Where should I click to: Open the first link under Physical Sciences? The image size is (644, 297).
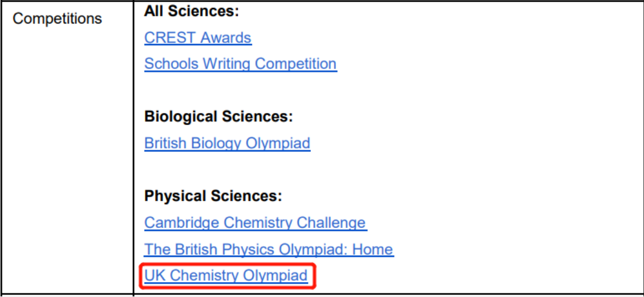click(255, 222)
